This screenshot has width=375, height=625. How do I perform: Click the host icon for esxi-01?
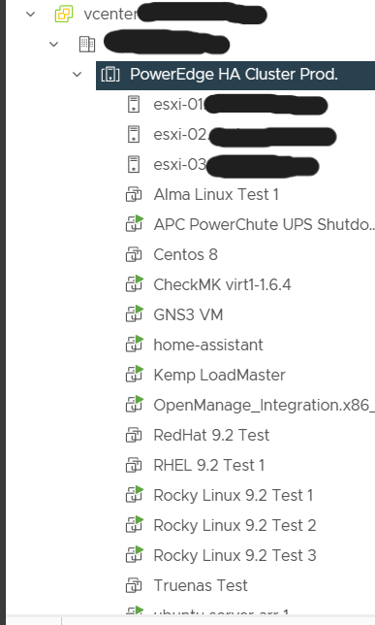134,104
